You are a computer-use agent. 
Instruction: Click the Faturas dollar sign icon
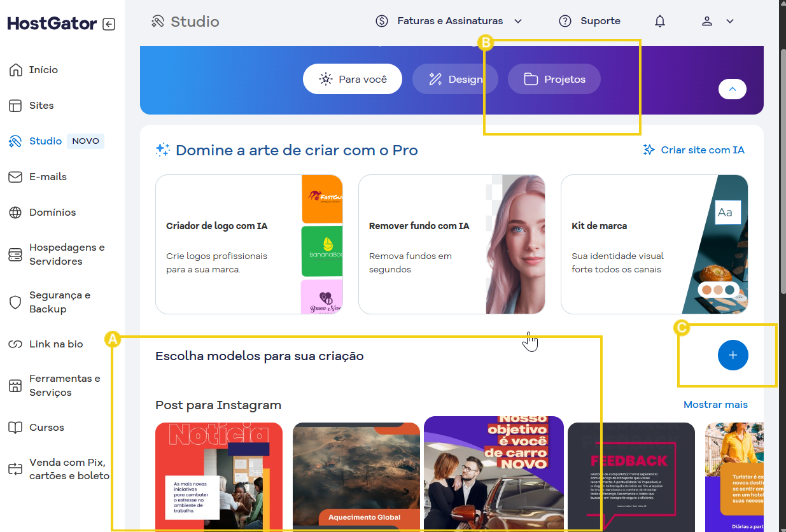pyautogui.click(x=382, y=21)
